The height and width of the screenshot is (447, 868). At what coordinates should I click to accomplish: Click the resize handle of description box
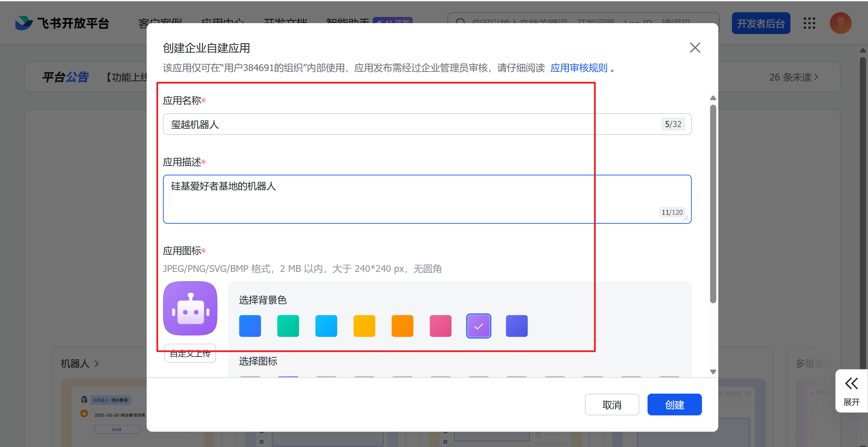click(x=686, y=218)
